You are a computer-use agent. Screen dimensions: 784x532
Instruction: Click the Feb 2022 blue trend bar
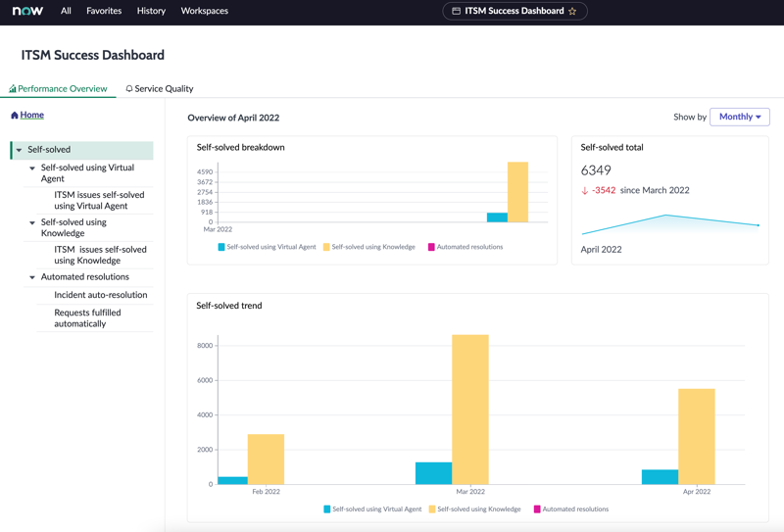pos(233,480)
